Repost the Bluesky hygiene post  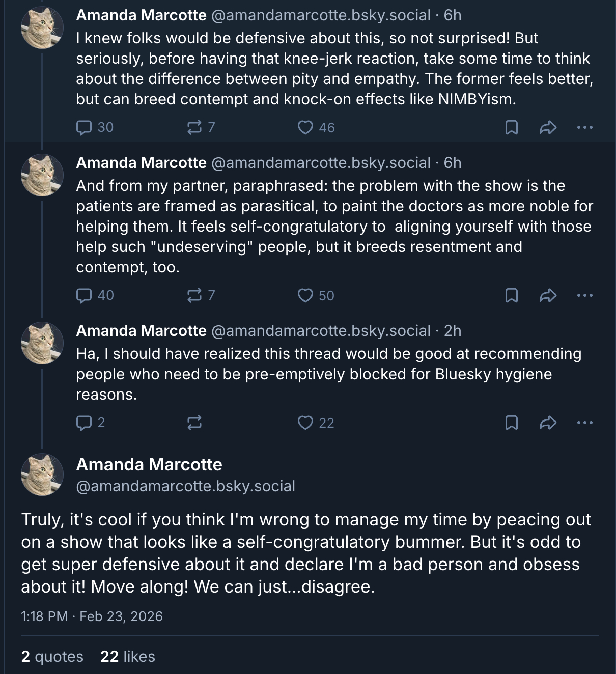[194, 423]
